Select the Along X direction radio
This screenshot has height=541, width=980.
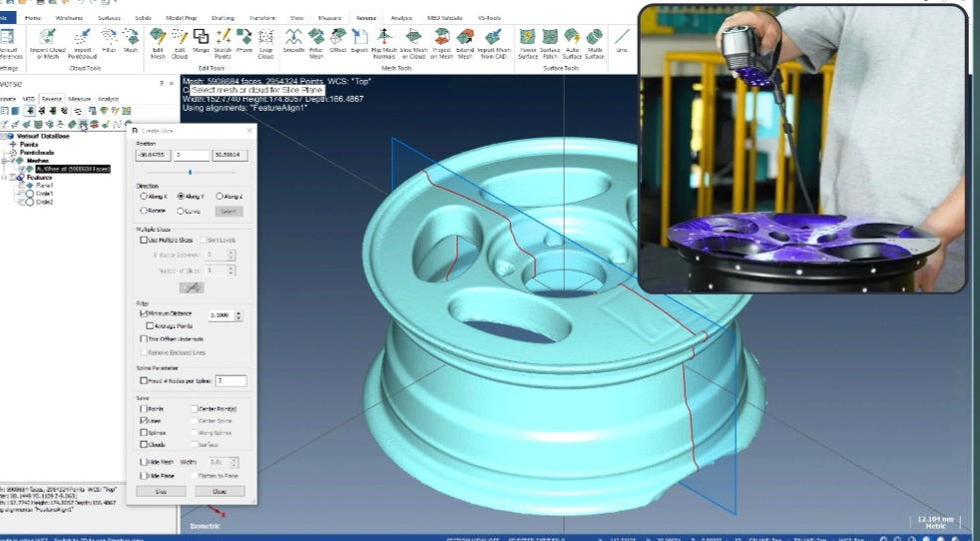tap(144, 197)
